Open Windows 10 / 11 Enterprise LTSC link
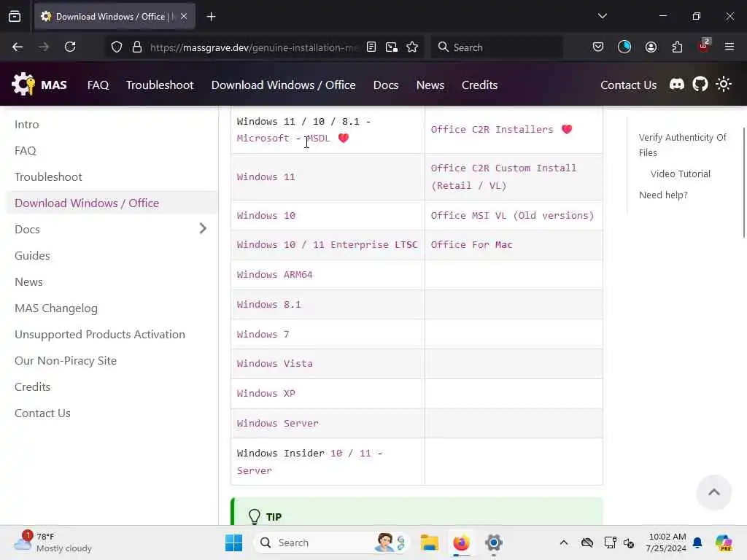The image size is (747, 560). point(327,245)
